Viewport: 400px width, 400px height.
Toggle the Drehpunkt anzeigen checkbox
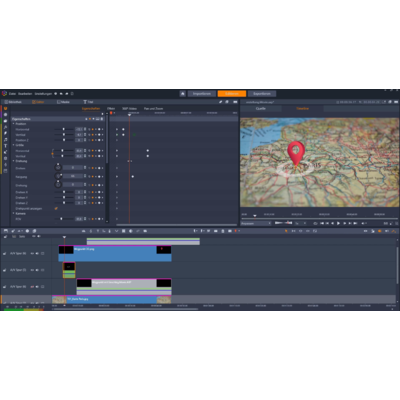click(x=56, y=208)
